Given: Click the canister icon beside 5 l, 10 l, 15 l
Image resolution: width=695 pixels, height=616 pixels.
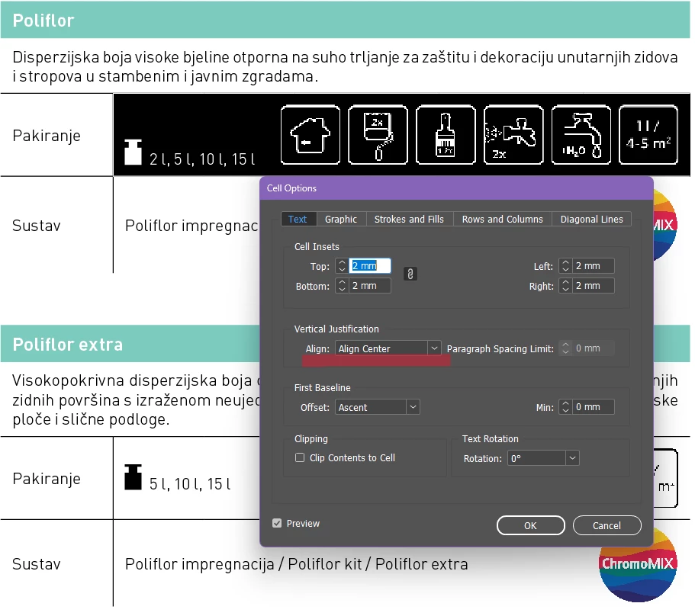Looking at the screenshot, I should [133, 477].
